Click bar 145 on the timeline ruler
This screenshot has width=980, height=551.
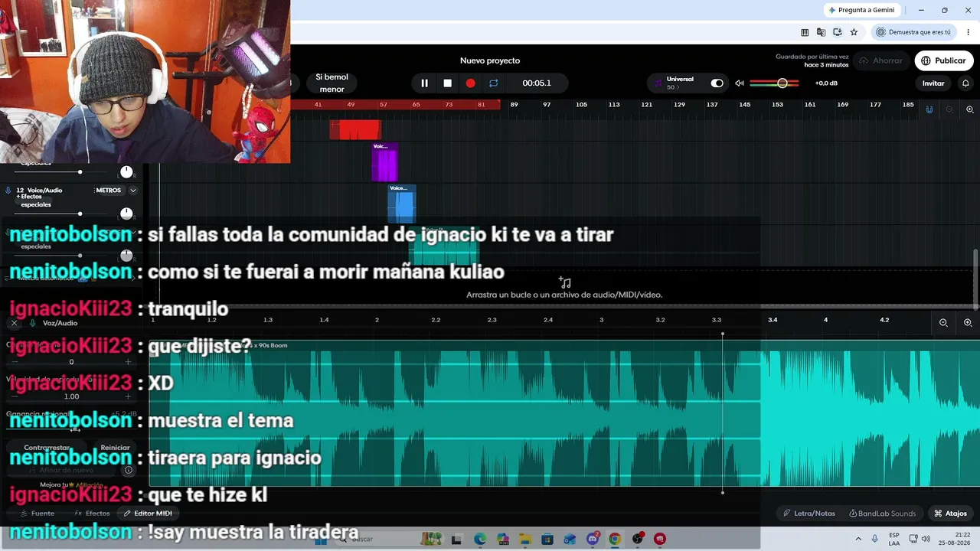coord(745,105)
